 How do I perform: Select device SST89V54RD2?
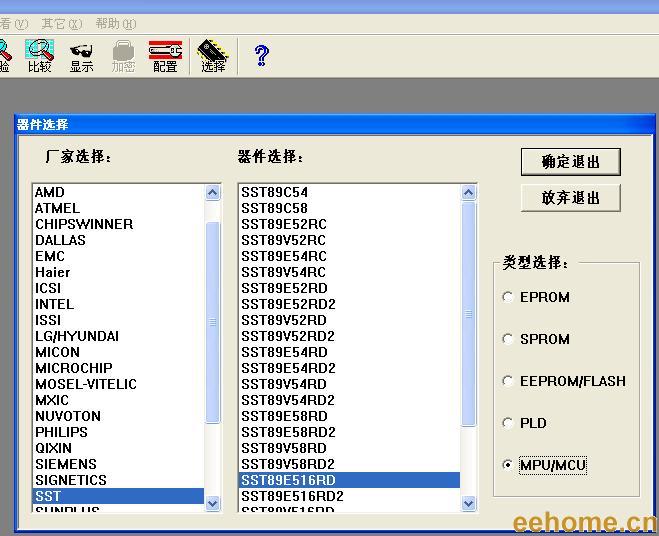pos(349,400)
